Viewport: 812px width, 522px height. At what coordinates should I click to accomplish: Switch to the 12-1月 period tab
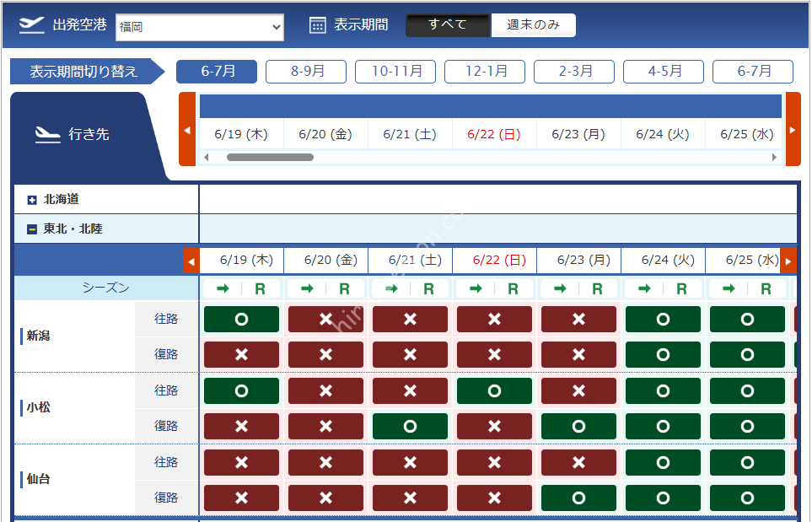coord(485,72)
